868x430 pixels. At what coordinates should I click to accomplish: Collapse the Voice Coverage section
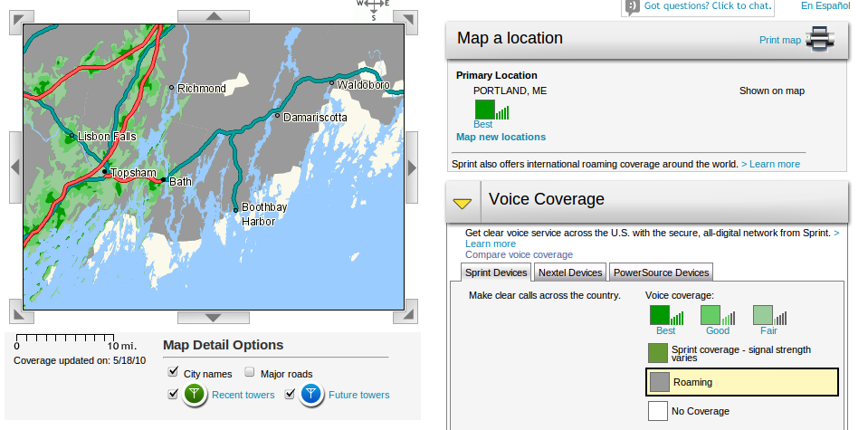coord(463,203)
